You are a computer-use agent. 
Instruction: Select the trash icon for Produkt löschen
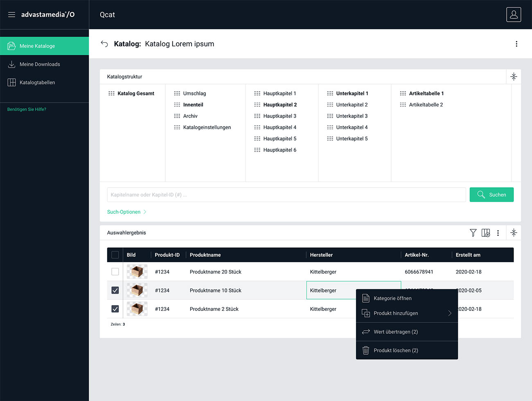[365, 350]
